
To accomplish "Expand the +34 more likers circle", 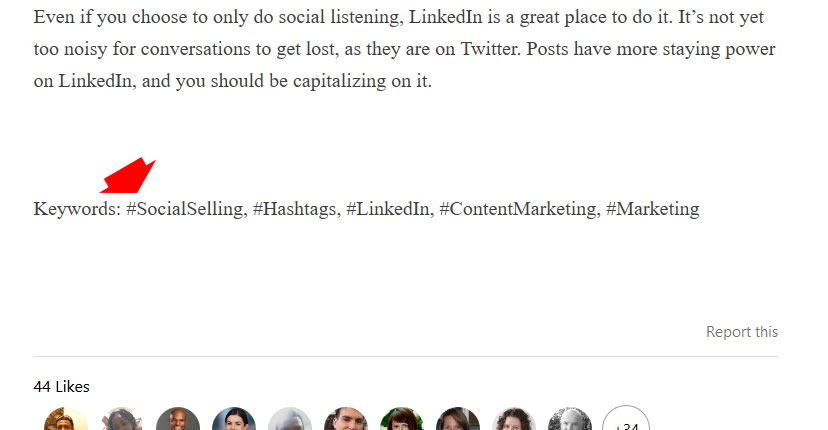I will 626,419.
